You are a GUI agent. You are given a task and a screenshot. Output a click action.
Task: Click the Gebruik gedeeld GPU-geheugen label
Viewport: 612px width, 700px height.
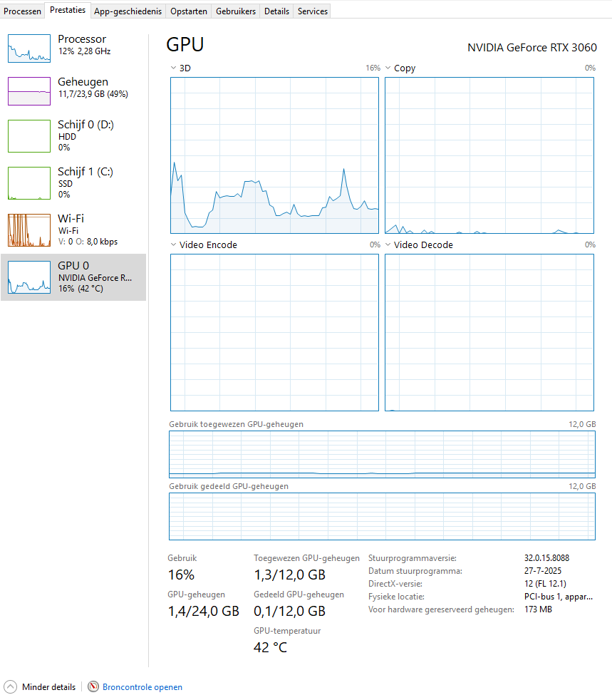coord(229,486)
